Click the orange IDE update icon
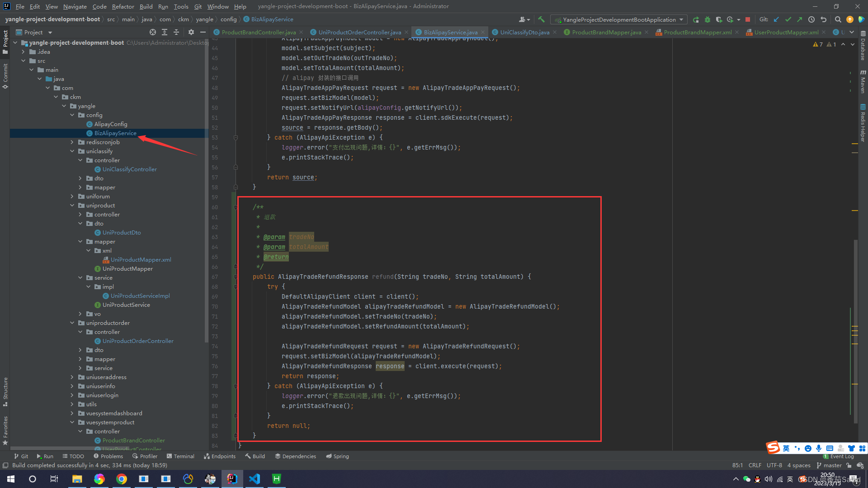The height and width of the screenshot is (488, 868). (850, 19)
